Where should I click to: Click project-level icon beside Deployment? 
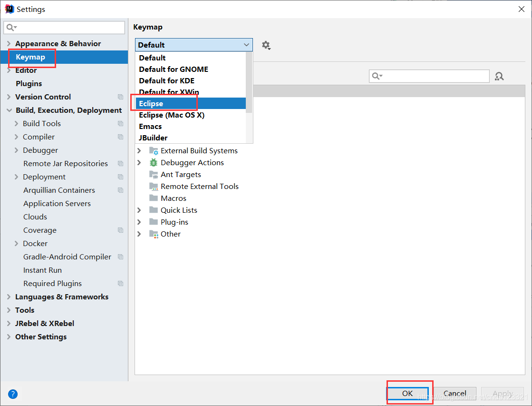pyautogui.click(x=120, y=177)
